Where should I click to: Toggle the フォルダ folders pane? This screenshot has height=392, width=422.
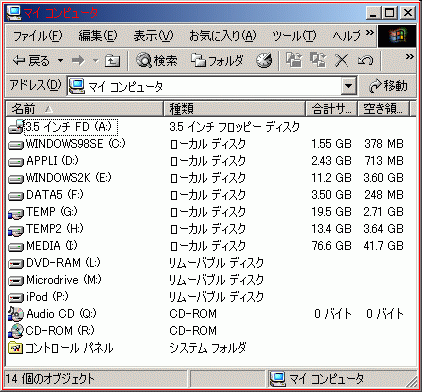click(x=217, y=61)
